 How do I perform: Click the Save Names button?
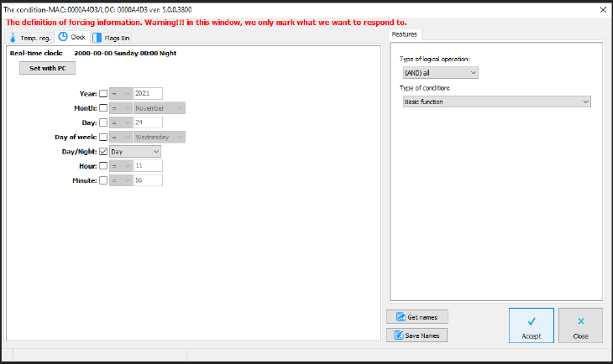(417, 335)
